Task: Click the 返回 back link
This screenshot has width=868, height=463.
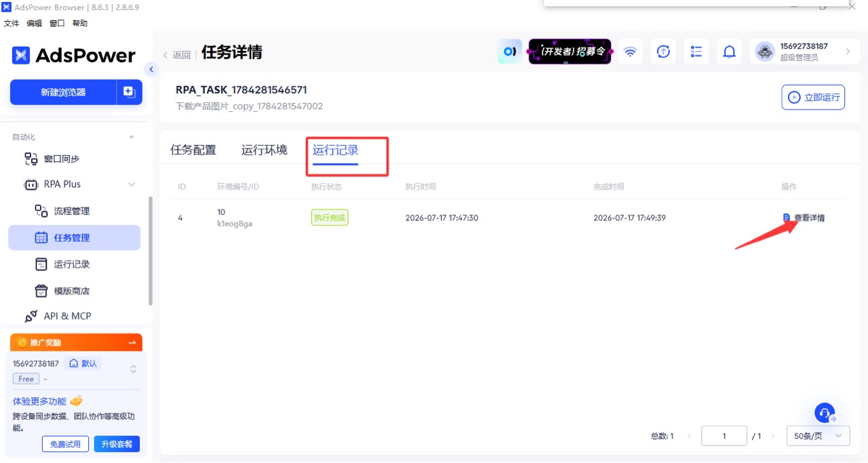Action: (x=176, y=55)
